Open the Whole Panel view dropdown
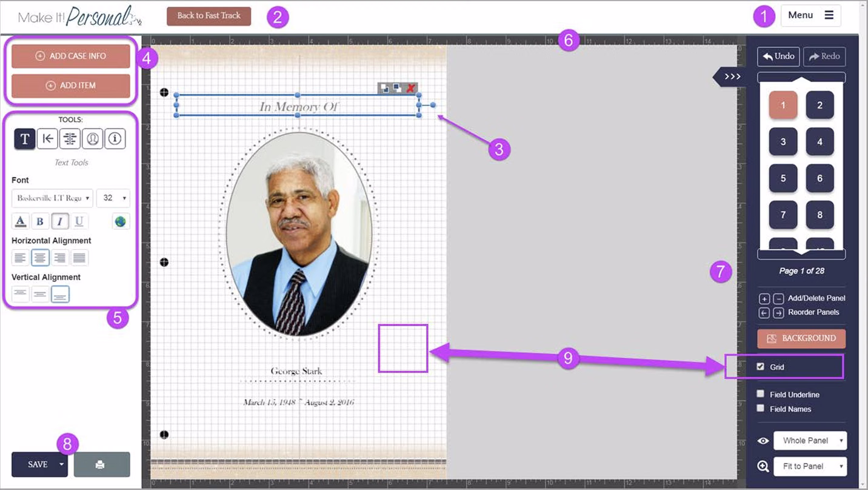Image resolution: width=868 pixels, height=490 pixels. coord(810,441)
